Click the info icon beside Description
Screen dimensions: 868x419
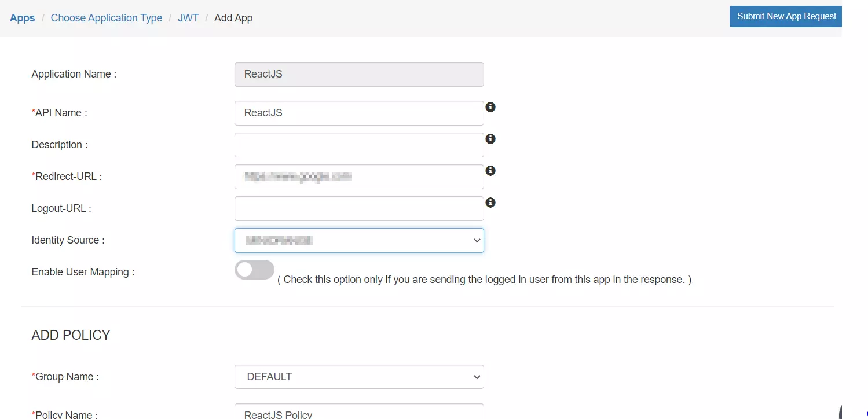click(x=490, y=138)
